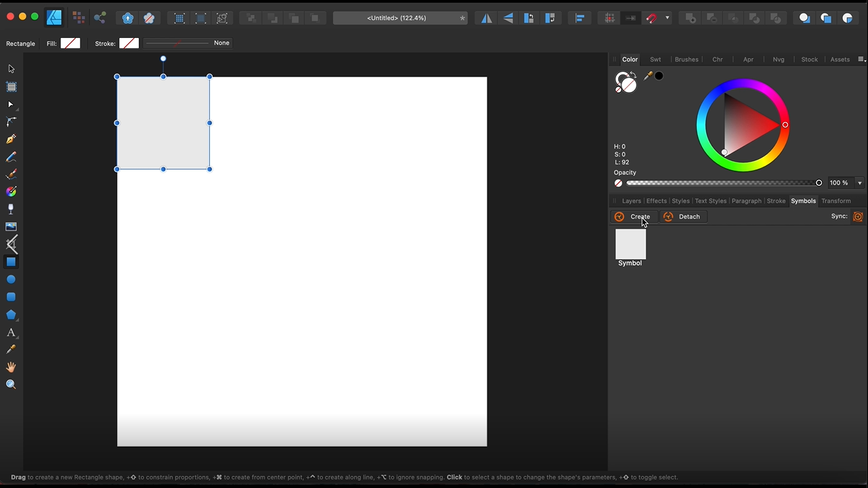Select the Artistic Text tool
The height and width of the screenshot is (488, 868).
click(x=11, y=332)
